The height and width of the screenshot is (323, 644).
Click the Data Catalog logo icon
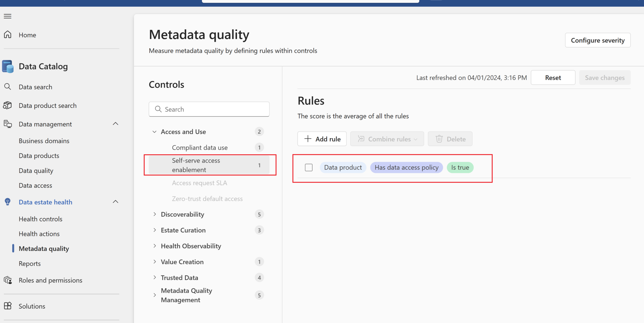(8, 66)
